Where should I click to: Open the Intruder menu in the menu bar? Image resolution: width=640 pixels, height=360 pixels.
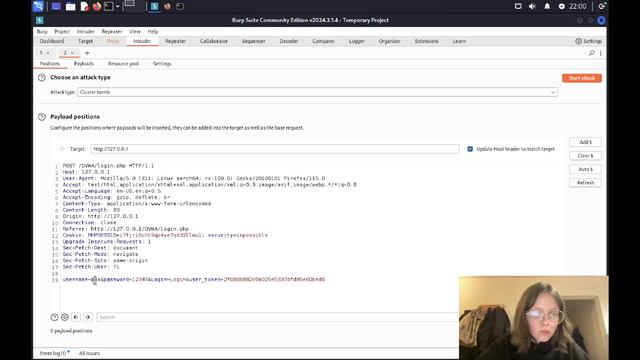[x=85, y=31]
